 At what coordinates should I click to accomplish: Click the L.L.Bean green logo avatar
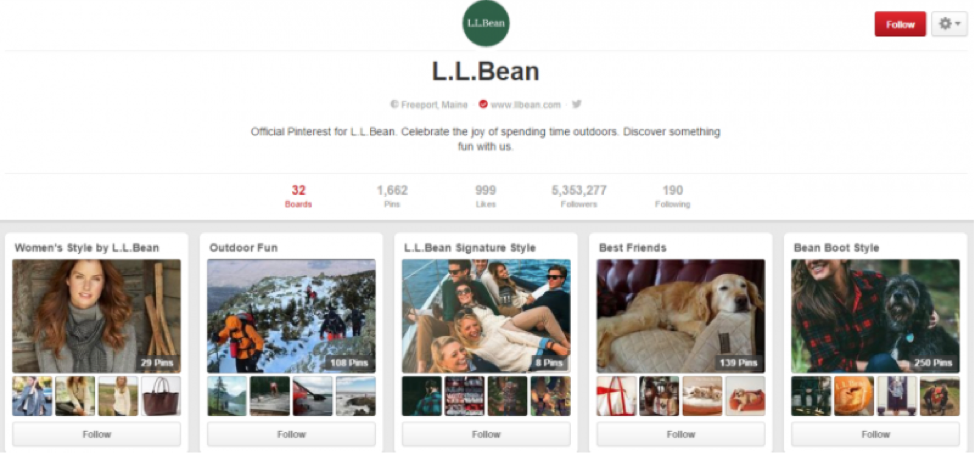tap(486, 23)
